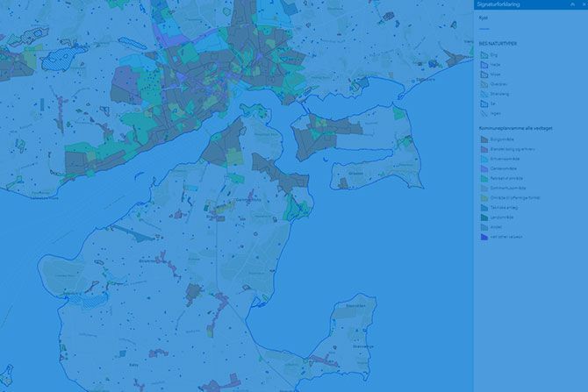Click the Kommuneplanrammer alle vedtaget heading
Viewport: 588px width, 392px height.
tap(514, 127)
